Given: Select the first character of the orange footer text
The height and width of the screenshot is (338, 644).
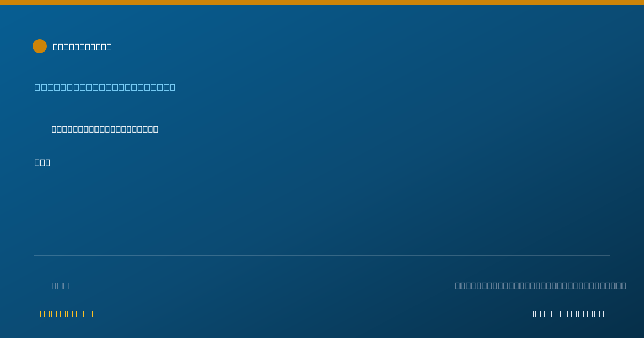Looking at the screenshot, I should point(42,313).
